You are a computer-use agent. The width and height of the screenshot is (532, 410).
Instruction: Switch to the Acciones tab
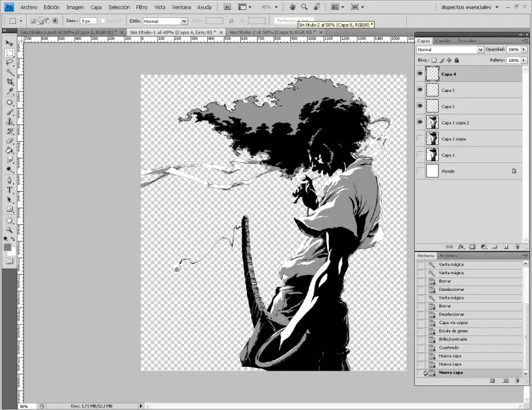tap(449, 256)
